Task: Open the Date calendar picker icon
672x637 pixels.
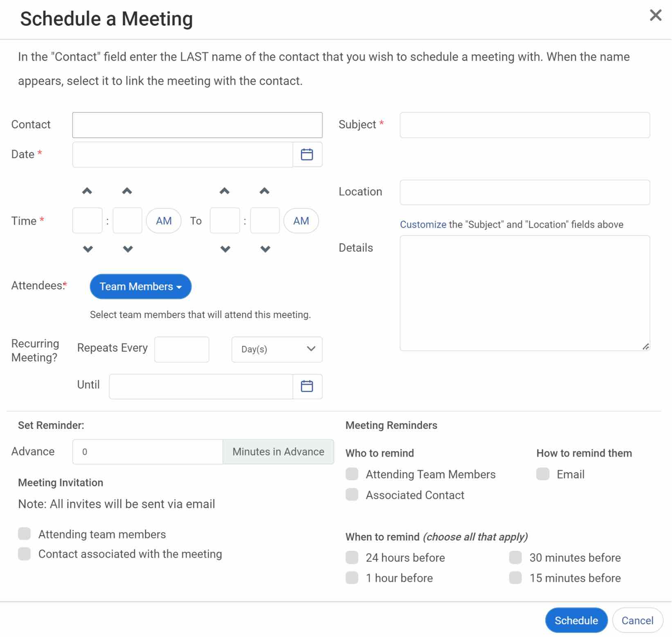Action: tap(307, 155)
